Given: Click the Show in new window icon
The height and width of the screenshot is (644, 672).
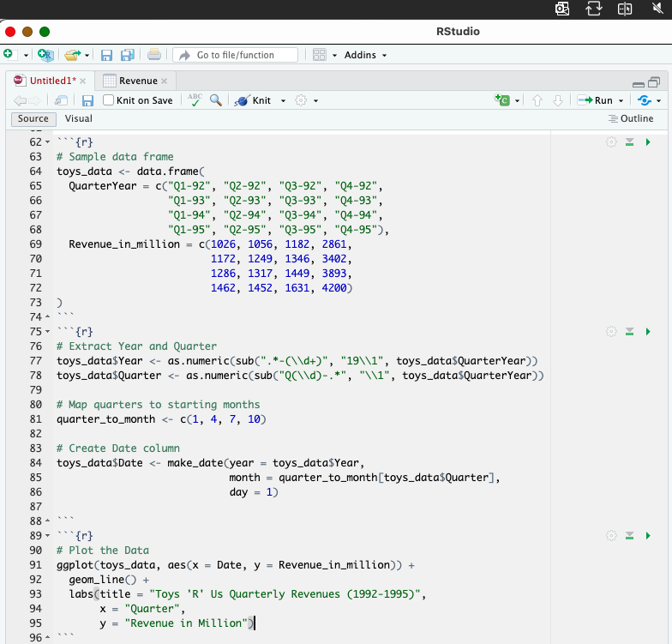Looking at the screenshot, I should click(x=62, y=100).
